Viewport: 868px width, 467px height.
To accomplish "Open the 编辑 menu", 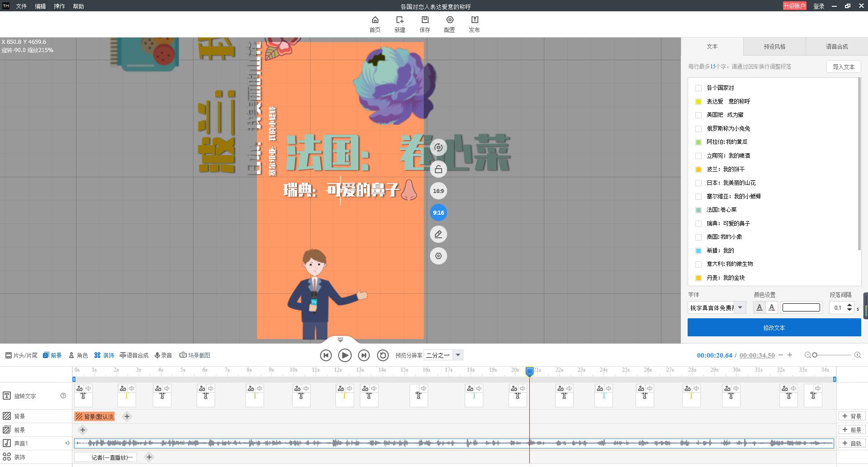I will click(40, 6).
